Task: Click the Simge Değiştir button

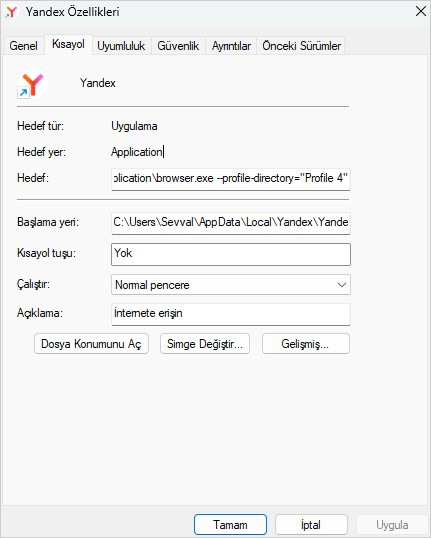Action: pyautogui.click(x=205, y=343)
